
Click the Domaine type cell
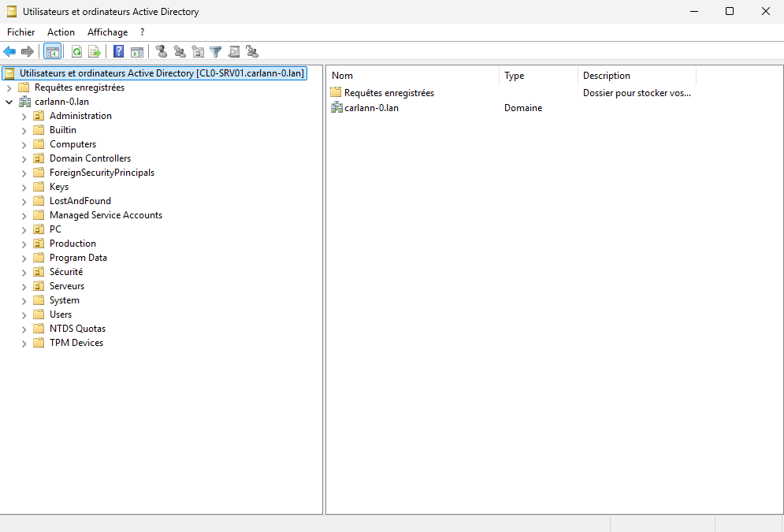523,107
